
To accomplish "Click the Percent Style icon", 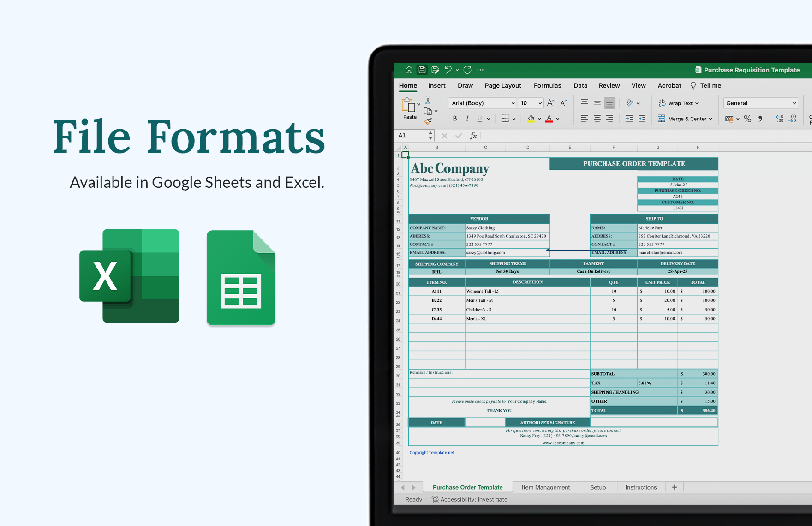I will click(747, 119).
